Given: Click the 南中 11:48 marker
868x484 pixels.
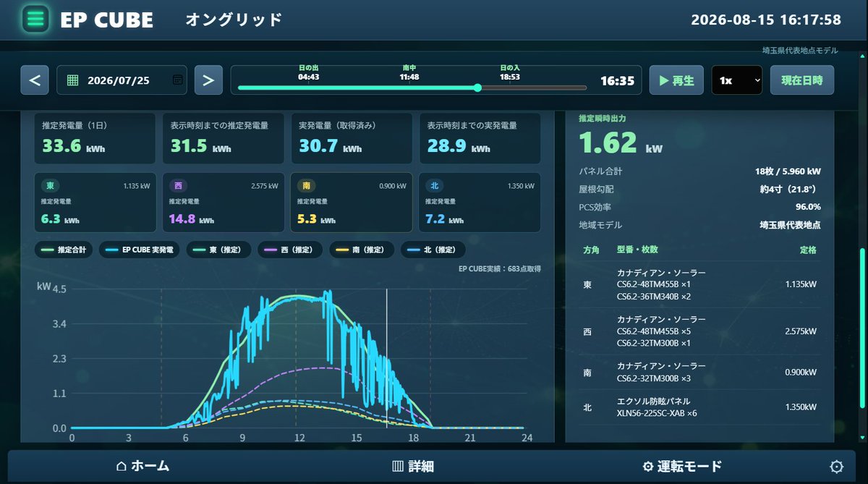Looking at the screenshot, I should coord(409,72).
